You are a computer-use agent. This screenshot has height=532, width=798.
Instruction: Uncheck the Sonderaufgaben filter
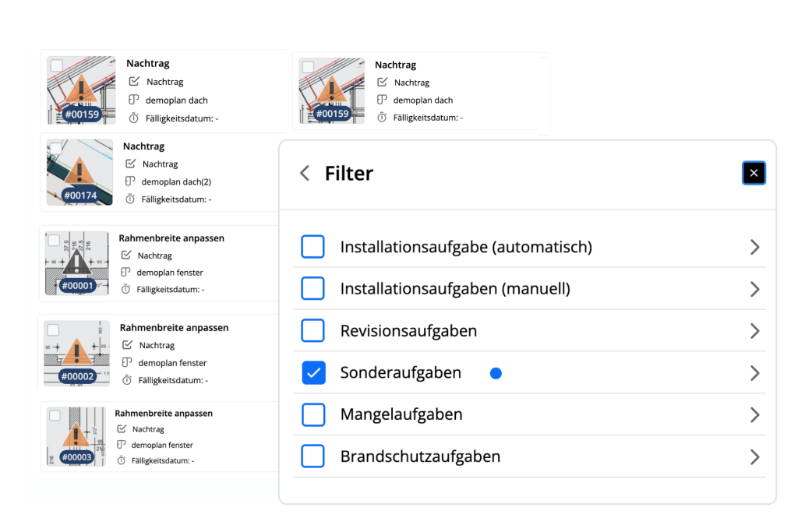[313, 372]
